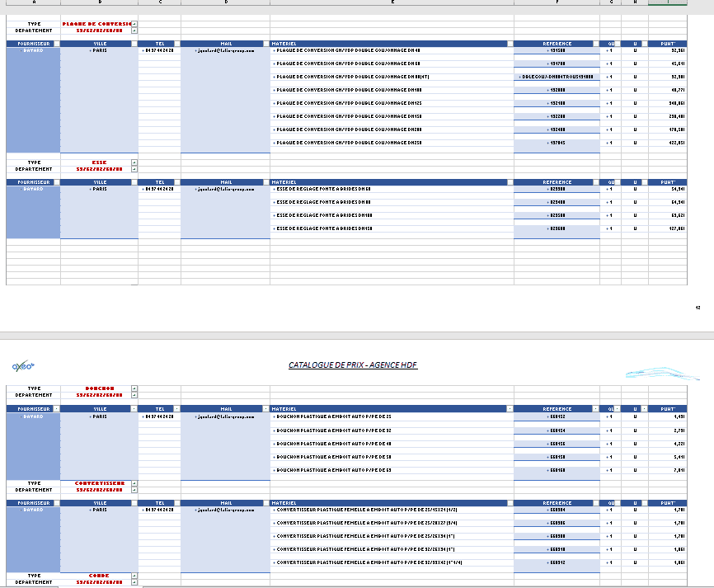Open the TYPE filter dropdown showing ESSE
The height and width of the screenshot is (588, 714).
[x=134, y=162]
